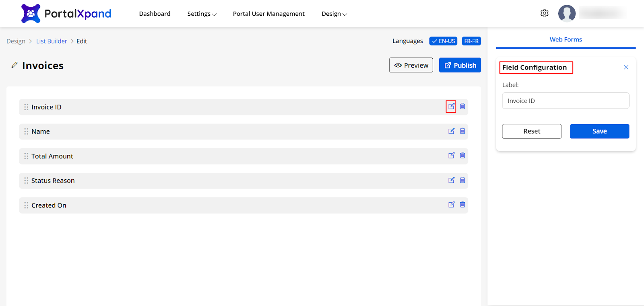Open edit for Created On field
Screen dimensions: 644x306
[451, 205]
